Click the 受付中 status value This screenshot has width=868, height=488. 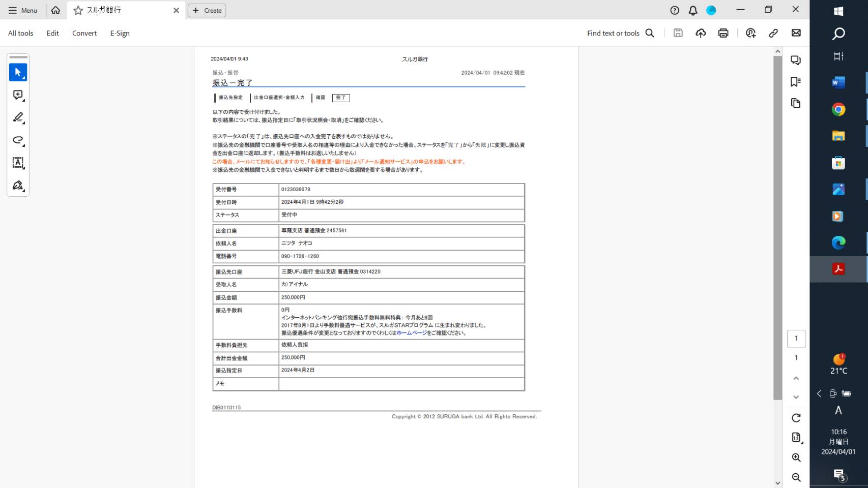coord(290,215)
